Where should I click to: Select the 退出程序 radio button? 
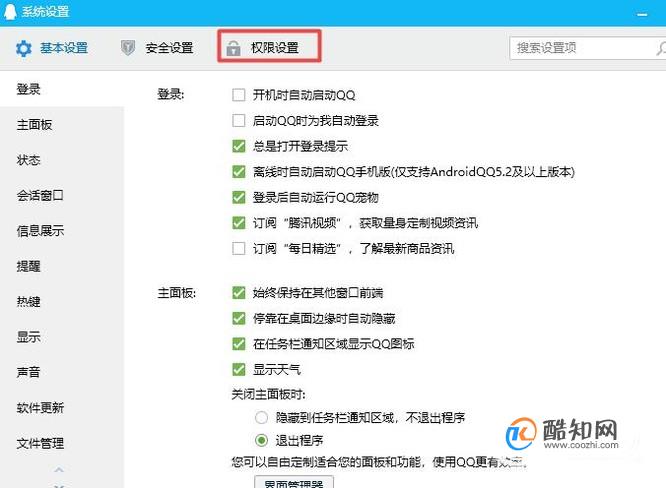click(x=261, y=440)
